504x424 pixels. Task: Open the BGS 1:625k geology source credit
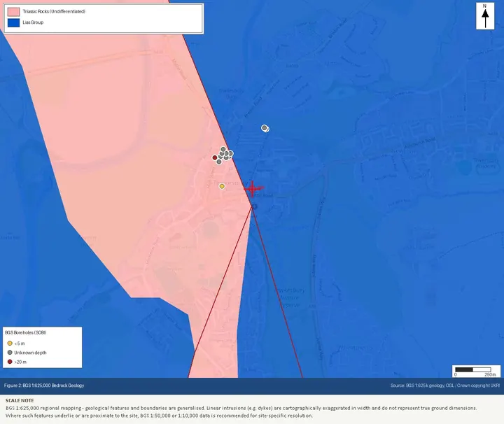[x=445, y=386]
